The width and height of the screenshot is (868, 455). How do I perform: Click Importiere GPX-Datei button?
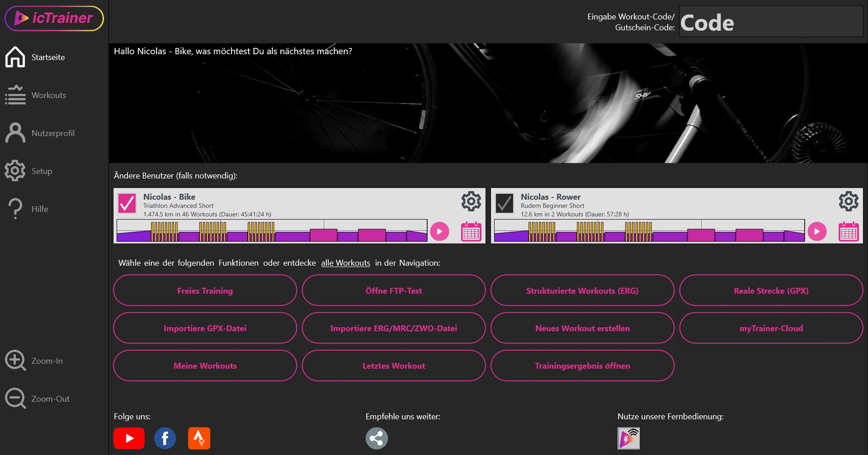(205, 328)
